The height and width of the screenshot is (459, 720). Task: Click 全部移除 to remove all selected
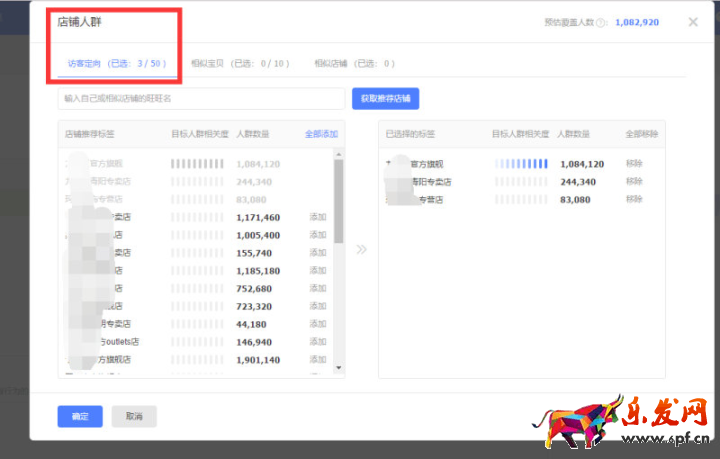click(641, 133)
